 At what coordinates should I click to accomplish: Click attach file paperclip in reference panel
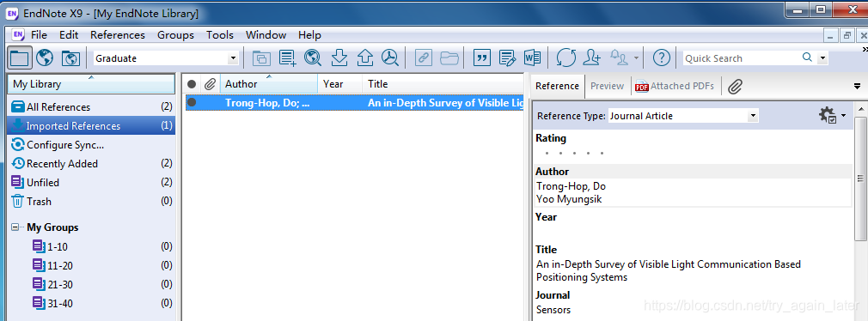735,86
